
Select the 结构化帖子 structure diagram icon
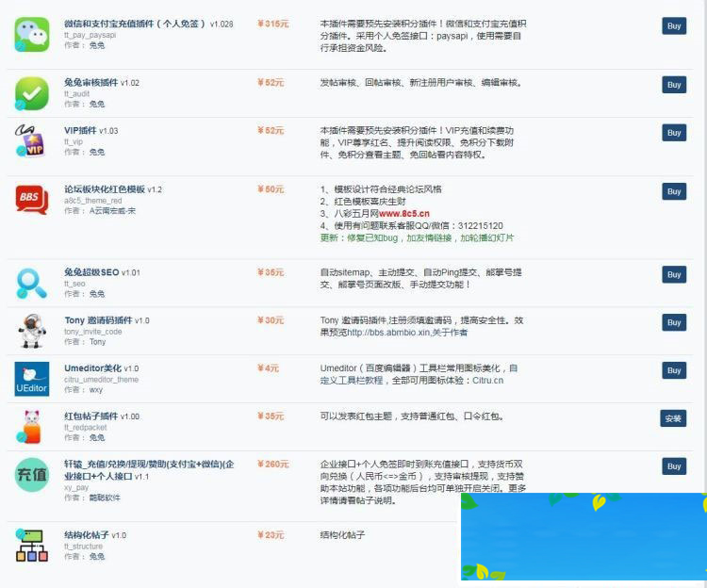32,546
